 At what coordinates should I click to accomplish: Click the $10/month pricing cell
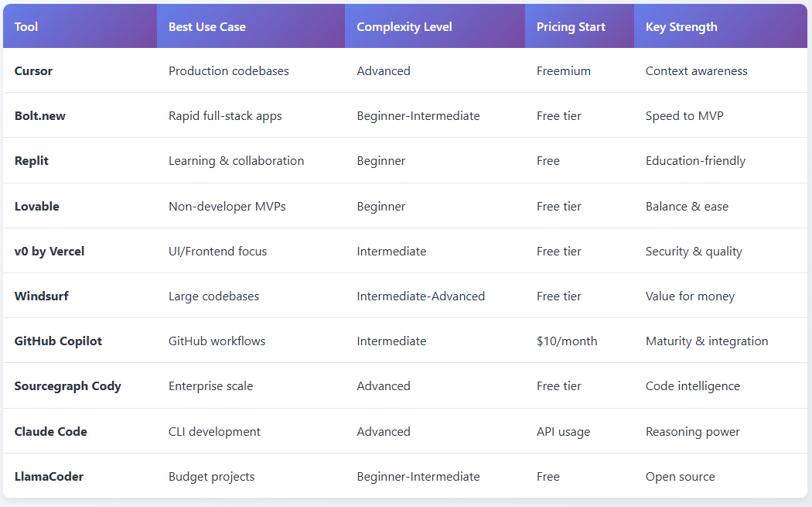567,341
